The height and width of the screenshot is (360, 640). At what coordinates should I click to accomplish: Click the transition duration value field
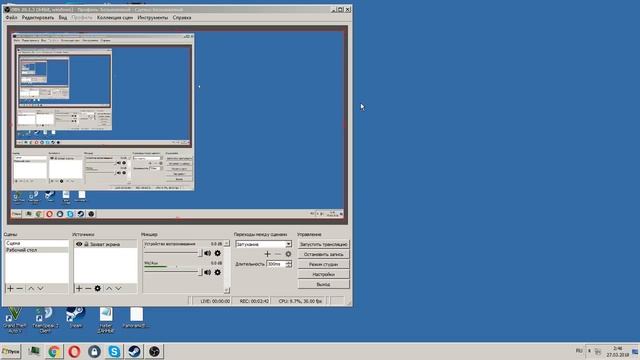click(276, 264)
